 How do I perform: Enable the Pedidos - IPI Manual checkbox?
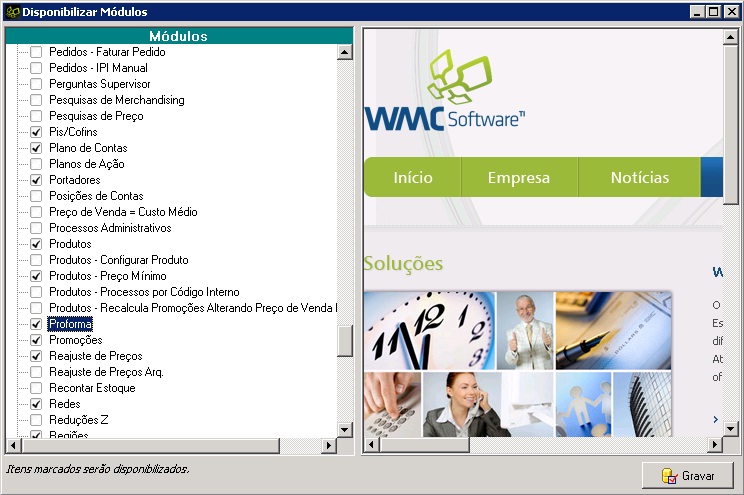[x=36, y=68]
